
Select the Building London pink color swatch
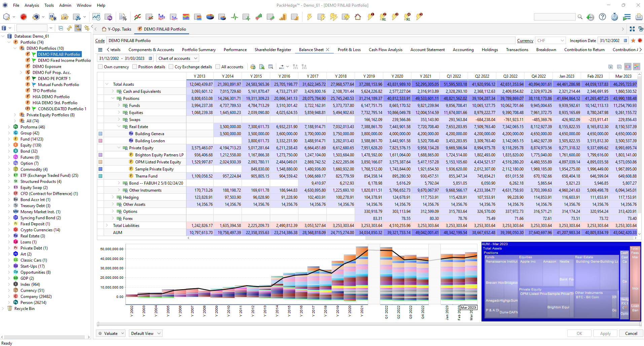[x=100, y=141]
